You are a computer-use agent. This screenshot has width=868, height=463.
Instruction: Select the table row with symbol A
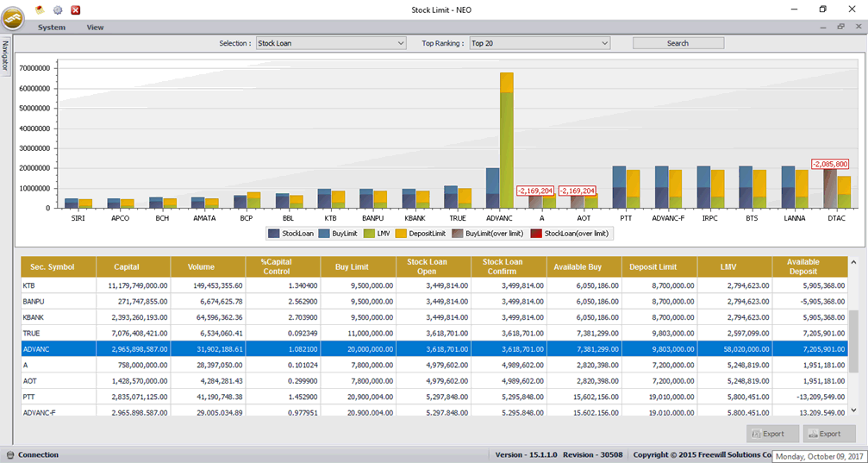[434, 365]
